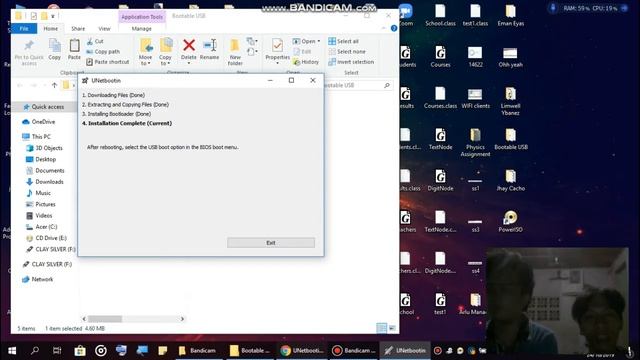Select the Bootable USB desktop folder
The image size is (640, 360).
pyautogui.click(x=511, y=139)
